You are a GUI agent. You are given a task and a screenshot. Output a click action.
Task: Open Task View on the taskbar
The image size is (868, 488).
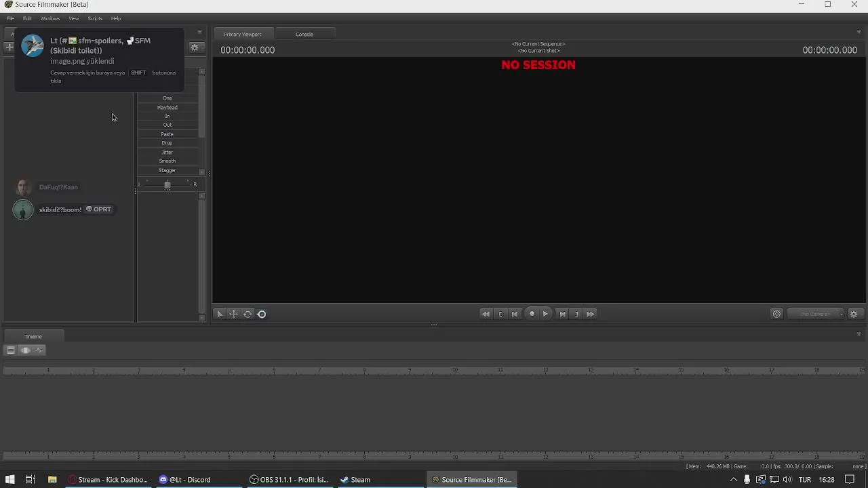tap(30, 479)
